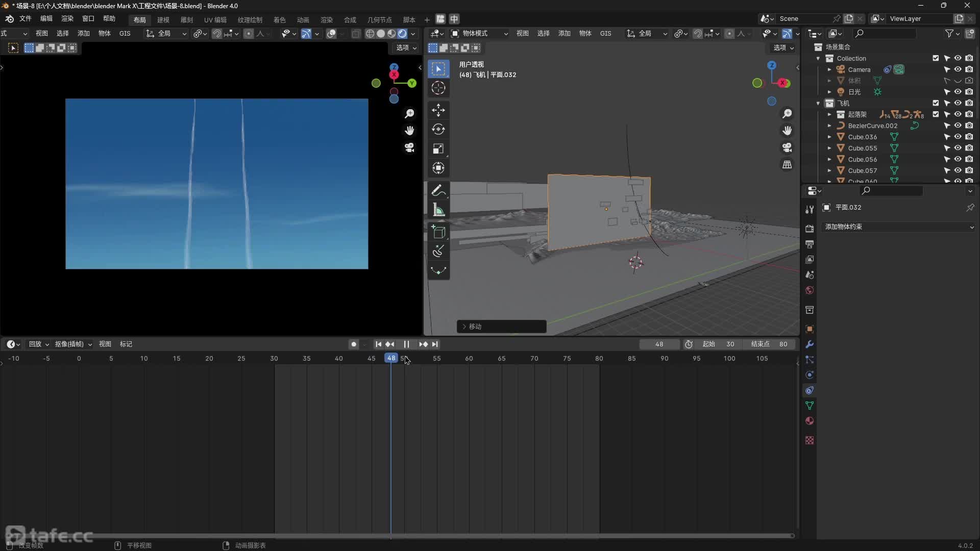Select the Move tool
The height and width of the screenshot is (551, 980).
(438, 110)
